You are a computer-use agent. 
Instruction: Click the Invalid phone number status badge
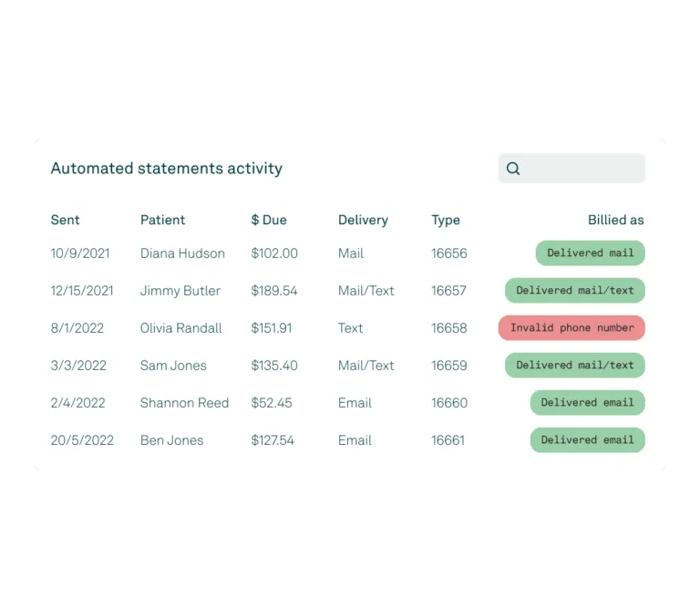point(571,328)
